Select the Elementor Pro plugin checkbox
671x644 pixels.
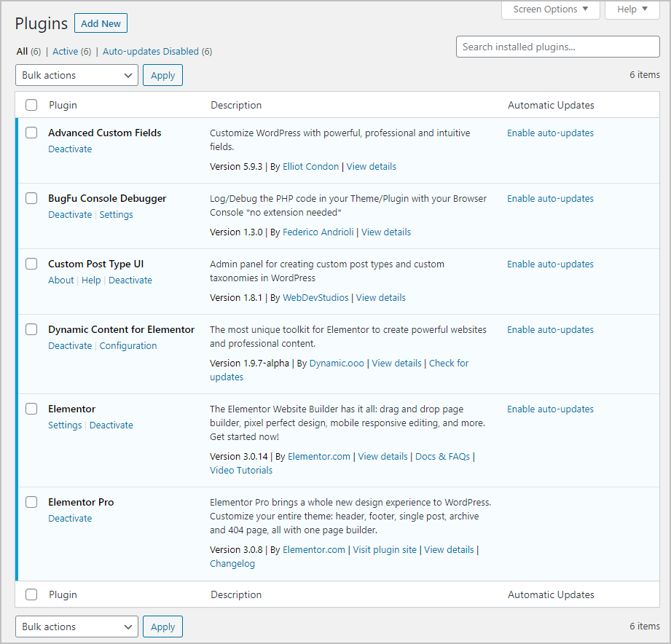(31, 502)
